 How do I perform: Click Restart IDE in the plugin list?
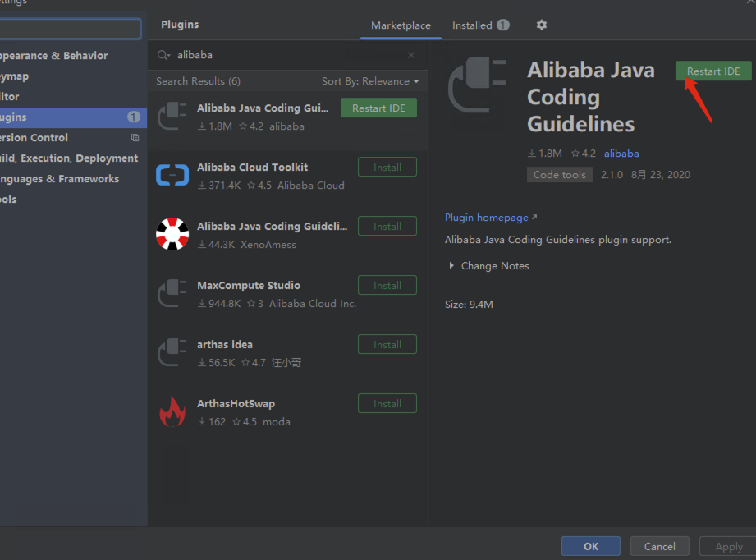(378, 108)
